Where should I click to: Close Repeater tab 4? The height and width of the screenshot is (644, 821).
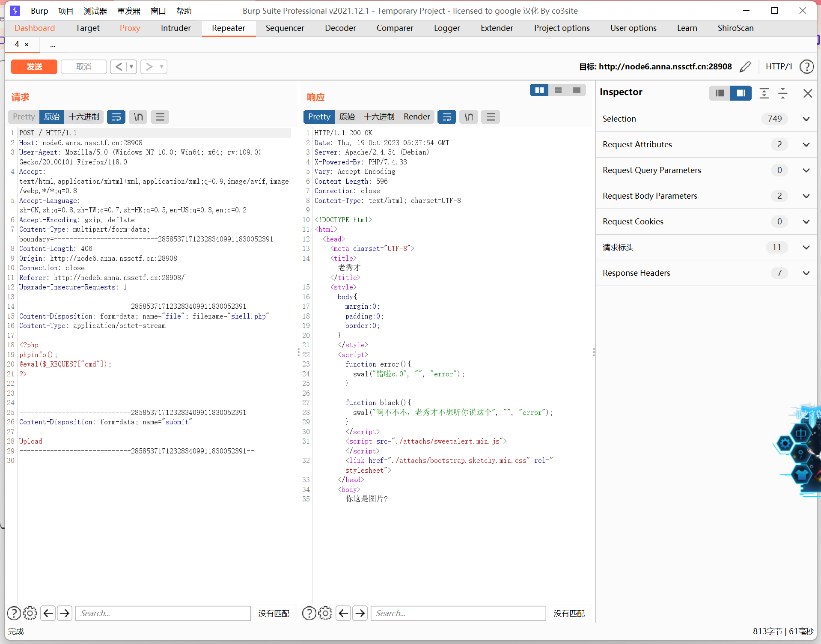click(x=27, y=44)
